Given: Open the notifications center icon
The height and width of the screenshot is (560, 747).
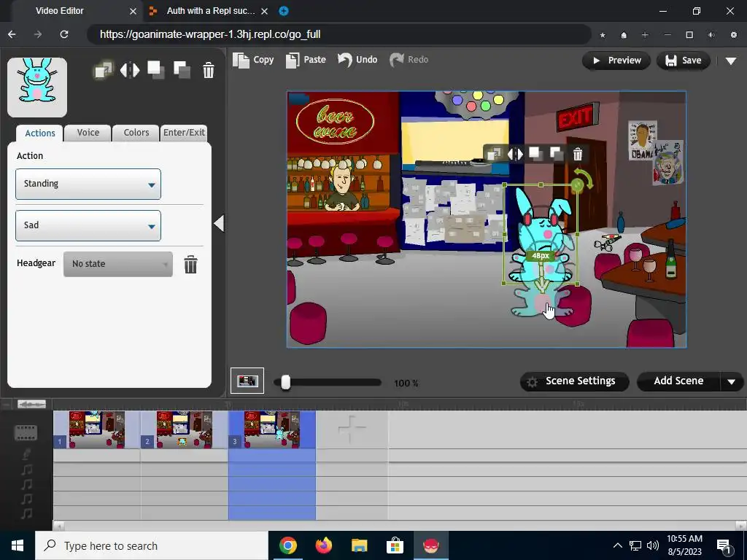Looking at the screenshot, I should [724, 546].
